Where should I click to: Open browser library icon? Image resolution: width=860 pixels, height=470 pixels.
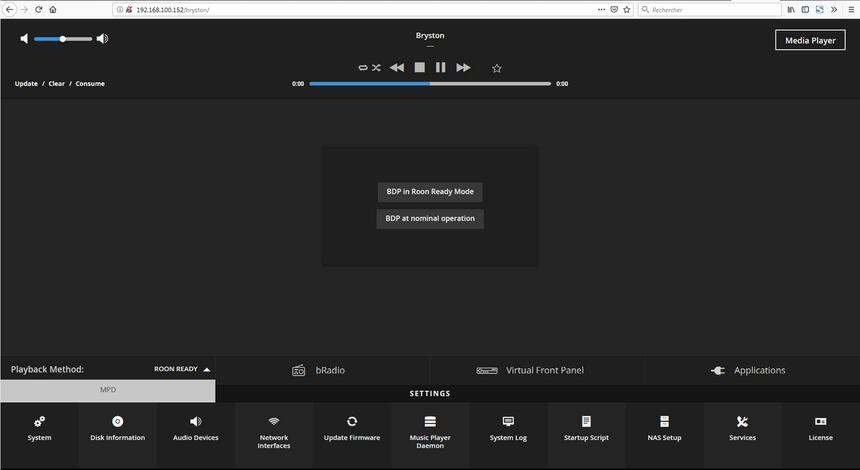pos(791,9)
